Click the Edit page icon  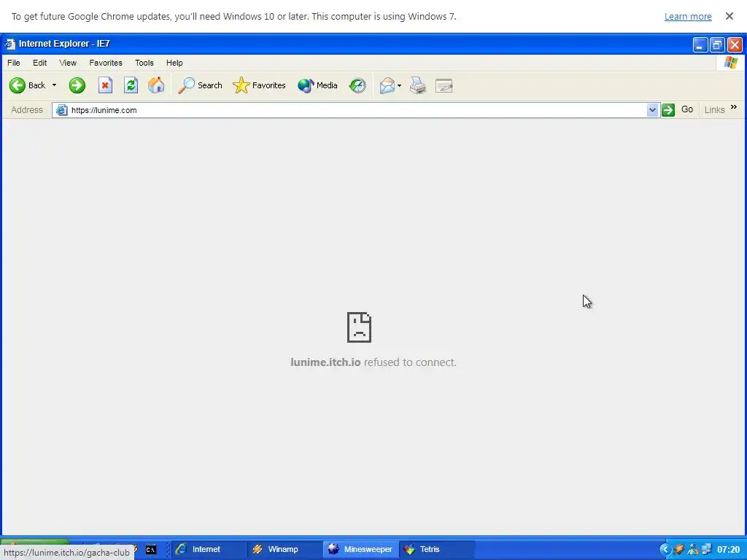coord(444,86)
